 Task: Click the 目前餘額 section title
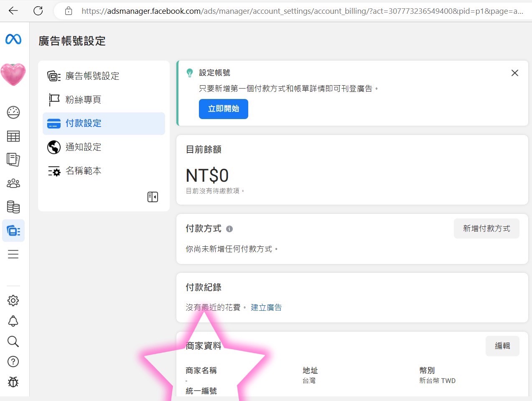(x=204, y=150)
